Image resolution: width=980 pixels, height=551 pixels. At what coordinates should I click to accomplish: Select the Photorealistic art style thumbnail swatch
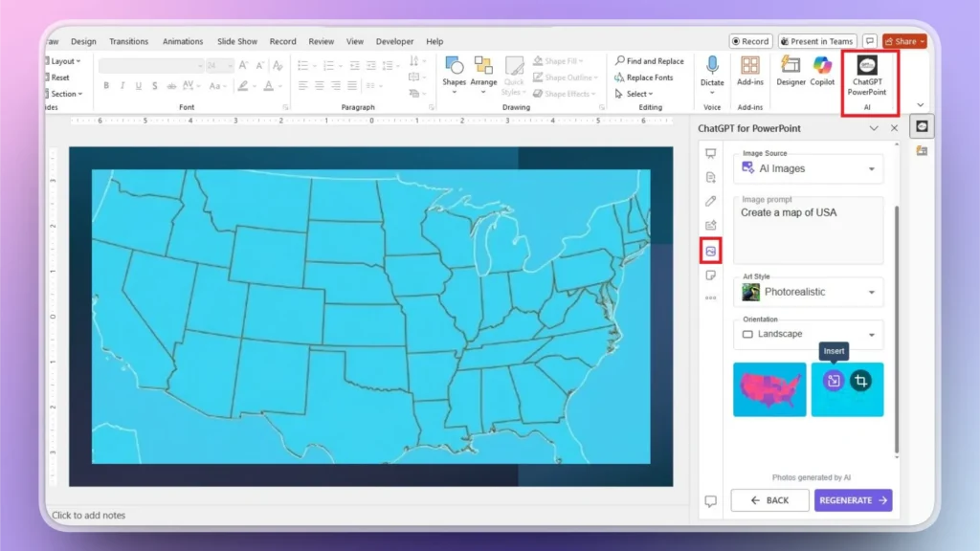749,292
